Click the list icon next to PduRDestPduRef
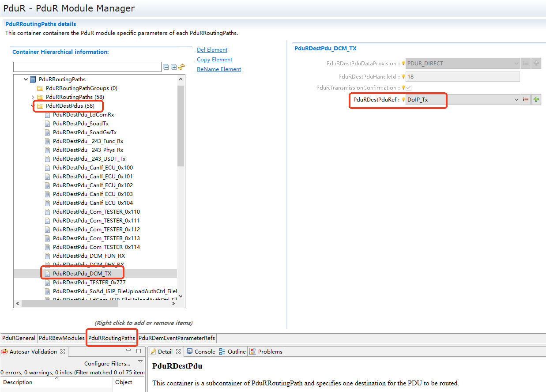 pos(526,100)
